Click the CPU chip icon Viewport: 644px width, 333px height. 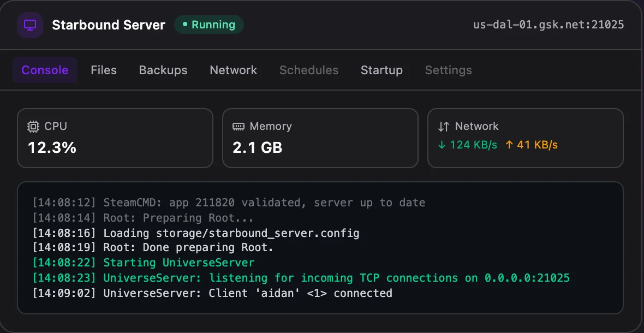point(33,127)
